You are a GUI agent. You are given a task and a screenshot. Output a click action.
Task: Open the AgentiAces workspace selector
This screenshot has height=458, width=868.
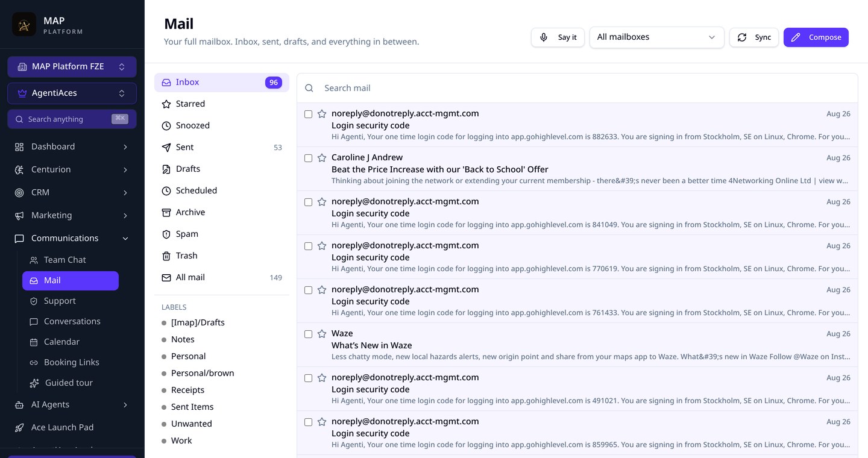point(72,93)
